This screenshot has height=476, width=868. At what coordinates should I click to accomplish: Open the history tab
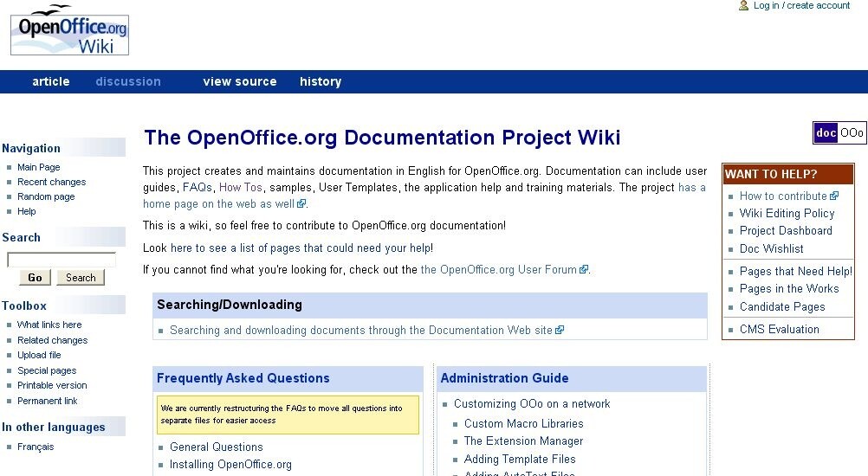321,81
